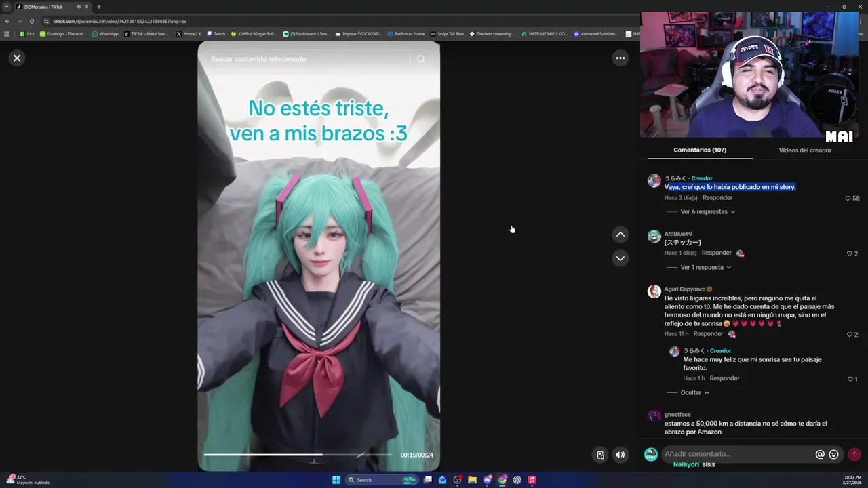Click the Windows taskbar Search box
Screen dimensions: 868x488
383,480
